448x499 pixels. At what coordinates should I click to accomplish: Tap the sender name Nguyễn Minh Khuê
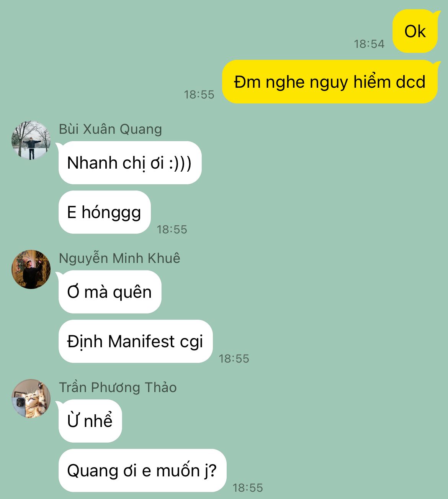(x=119, y=258)
